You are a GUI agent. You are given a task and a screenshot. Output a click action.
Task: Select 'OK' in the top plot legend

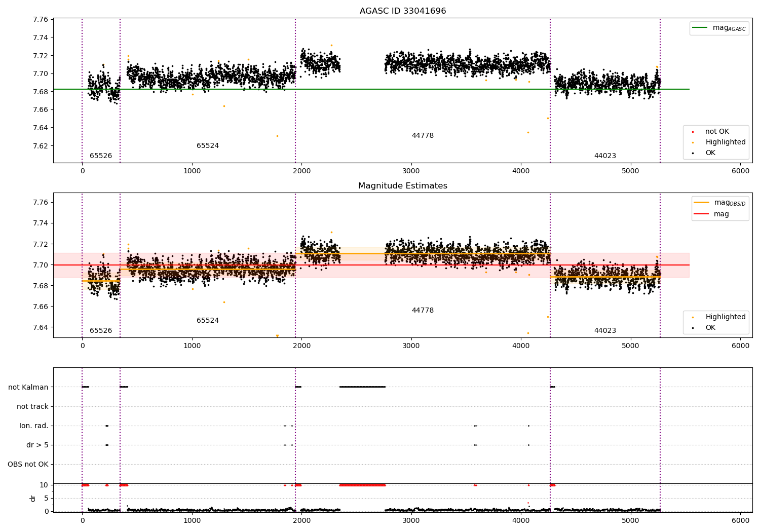tap(704, 153)
